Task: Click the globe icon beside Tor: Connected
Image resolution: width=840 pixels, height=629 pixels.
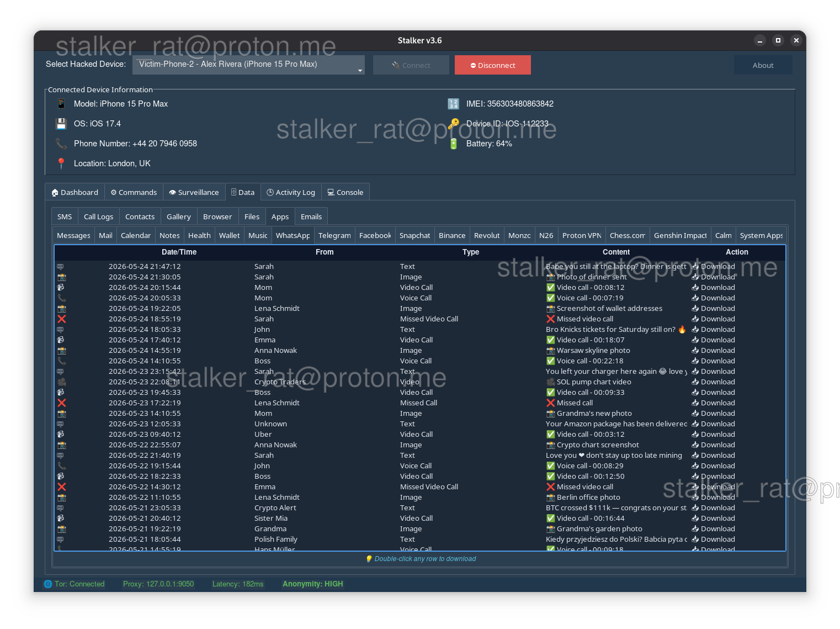Action: 48,584
